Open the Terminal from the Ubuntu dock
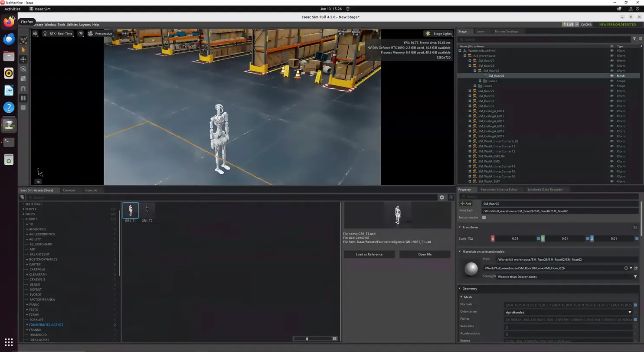 (9, 142)
